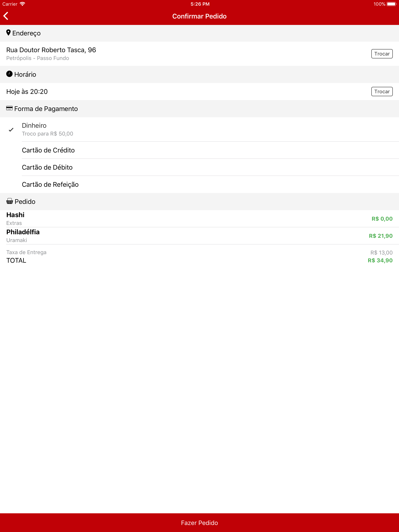Click the Taxa de Entrega label
The width and height of the screenshot is (399, 532).
pyautogui.click(x=26, y=252)
